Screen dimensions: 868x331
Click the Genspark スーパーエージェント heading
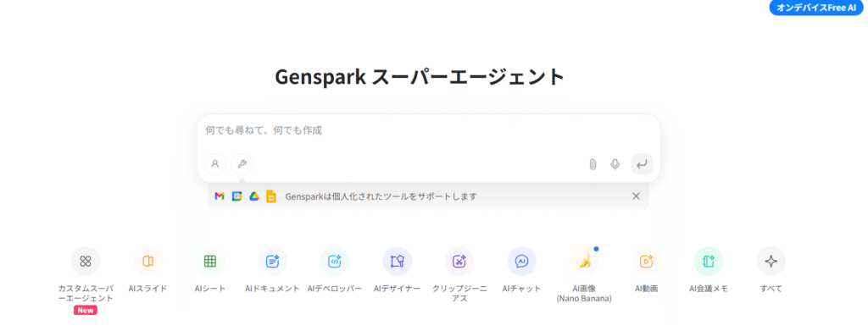[x=420, y=77]
